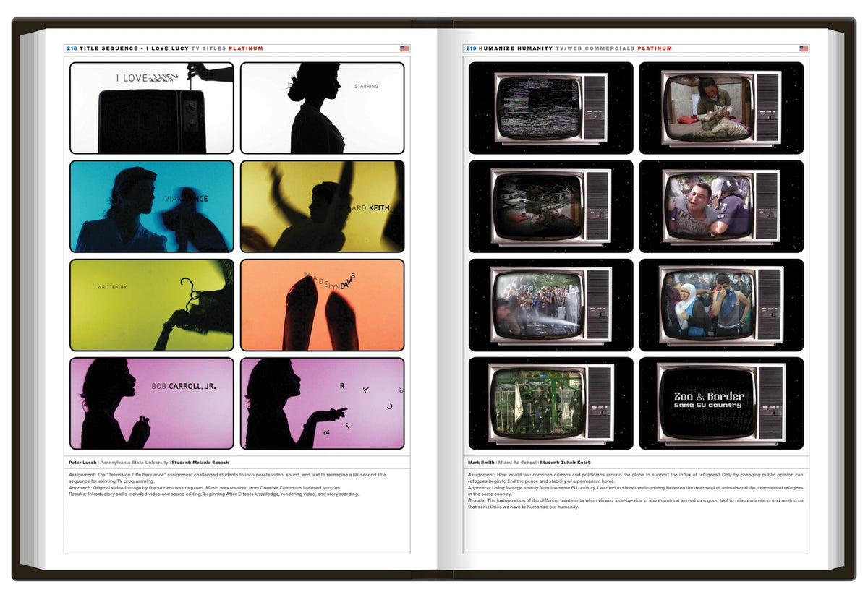
Task: Open the TV frame showing static noise
Action: coord(551,108)
